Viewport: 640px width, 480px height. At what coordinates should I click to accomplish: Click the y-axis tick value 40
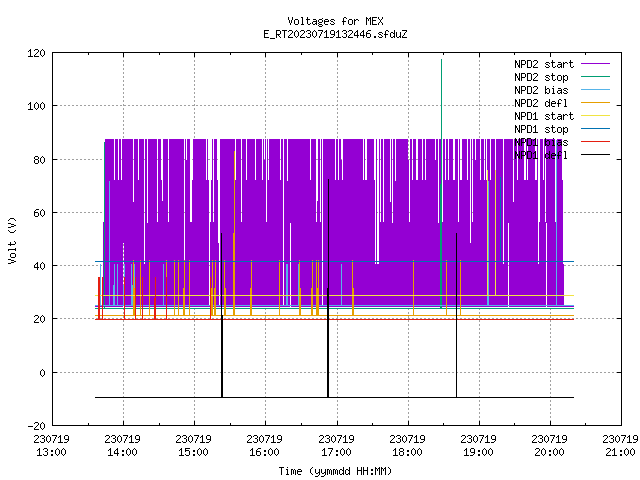(39, 266)
